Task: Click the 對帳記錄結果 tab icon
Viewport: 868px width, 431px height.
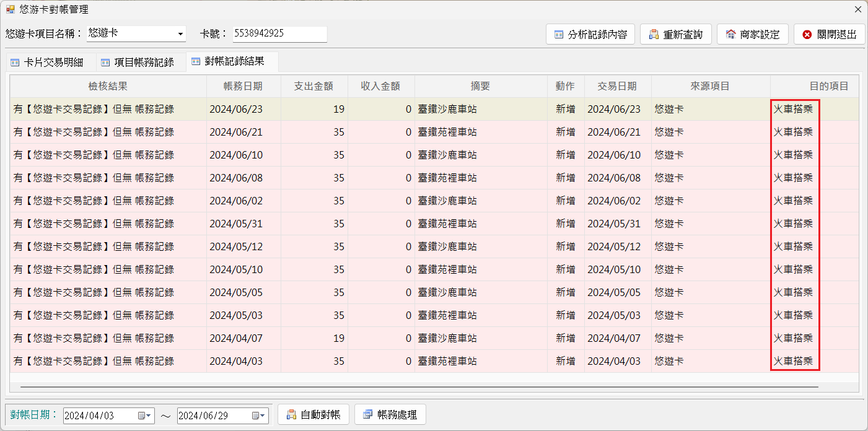Action: [196, 61]
